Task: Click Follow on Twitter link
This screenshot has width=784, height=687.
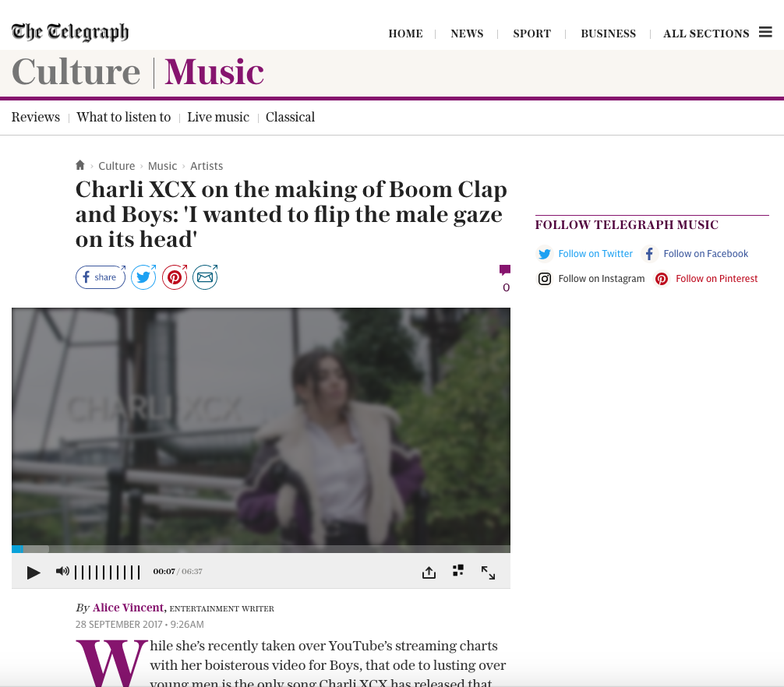Action: click(595, 254)
